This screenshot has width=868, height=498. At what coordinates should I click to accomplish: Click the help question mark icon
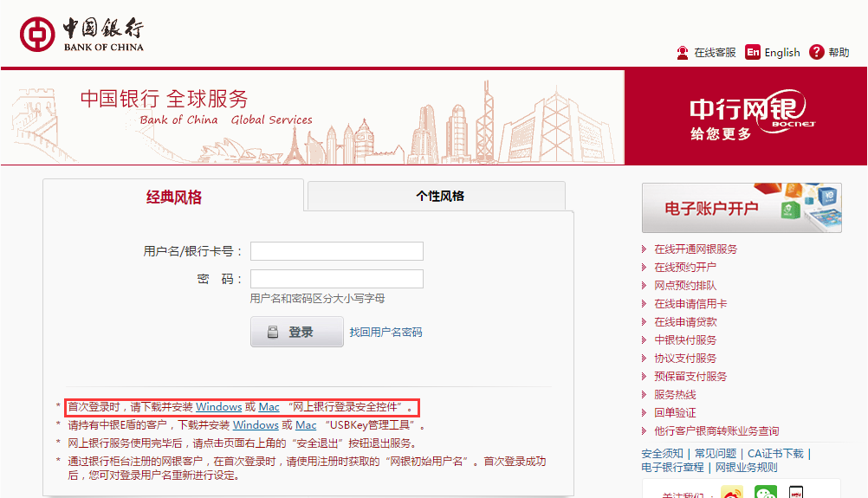tap(816, 52)
